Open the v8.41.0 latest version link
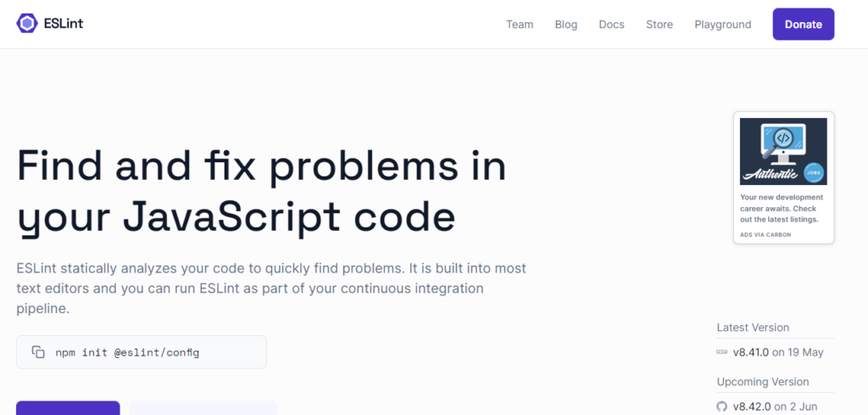Image resolution: width=868 pixels, height=415 pixels. tap(751, 352)
